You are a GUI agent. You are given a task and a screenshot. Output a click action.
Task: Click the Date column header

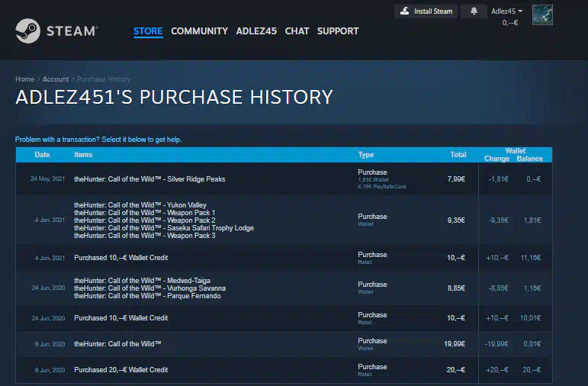pyautogui.click(x=42, y=155)
